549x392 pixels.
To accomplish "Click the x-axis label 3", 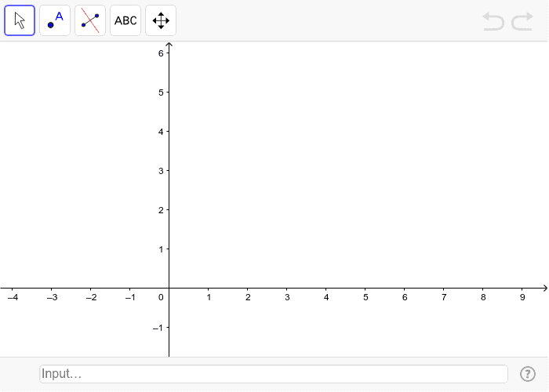I will tap(287, 297).
